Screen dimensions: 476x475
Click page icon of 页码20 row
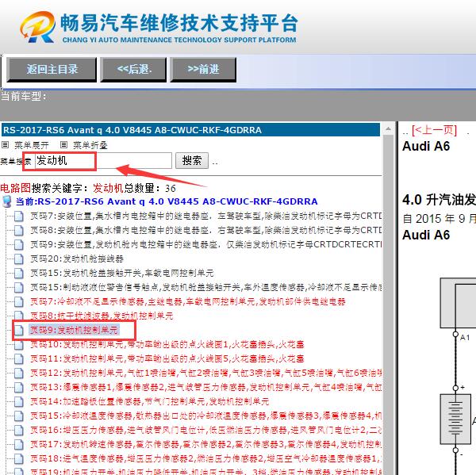coord(19,259)
